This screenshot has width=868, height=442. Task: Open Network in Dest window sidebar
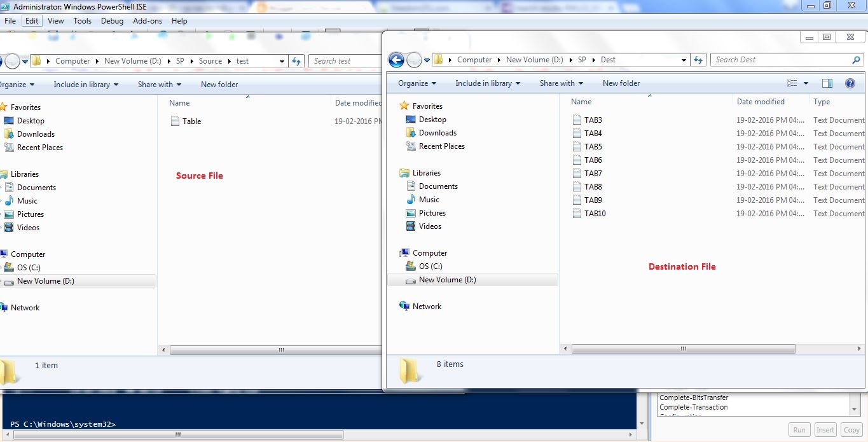pyautogui.click(x=420, y=307)
